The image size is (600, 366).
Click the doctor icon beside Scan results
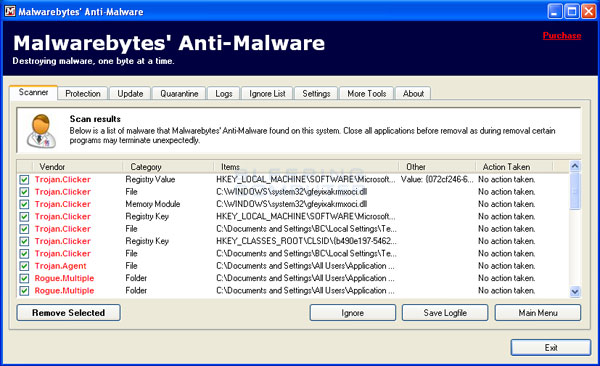[41, 131]
